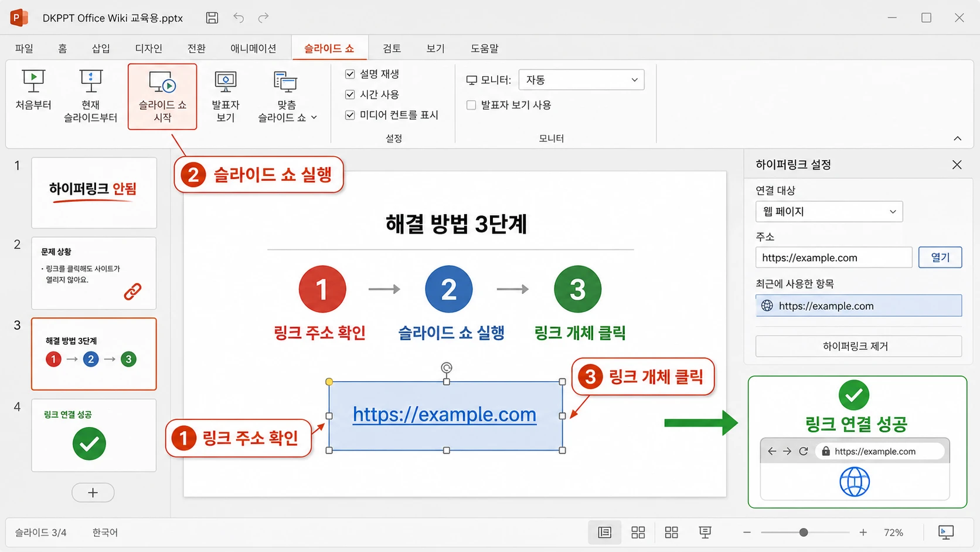Viewport: 980px width, 552px height.
Task: Click the PowerPoint app logo
Action: point(19,18)
